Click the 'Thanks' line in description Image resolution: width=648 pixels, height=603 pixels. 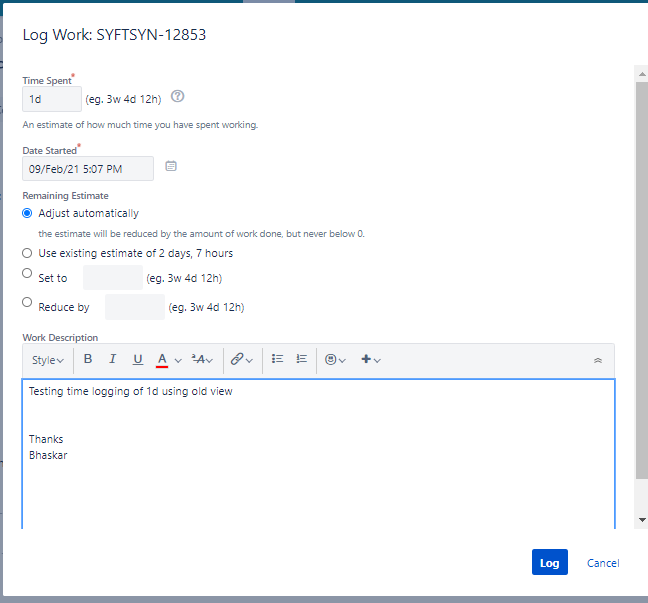(x=46, y=439)
